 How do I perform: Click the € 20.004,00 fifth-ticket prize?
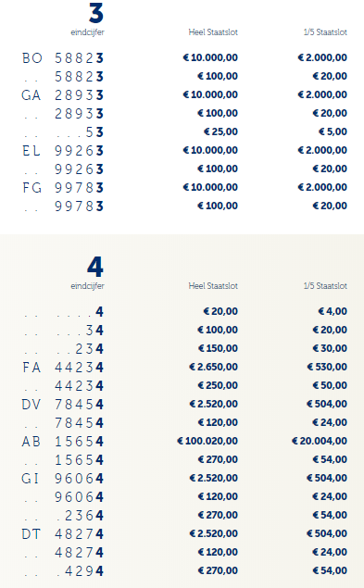coord(320,441)
